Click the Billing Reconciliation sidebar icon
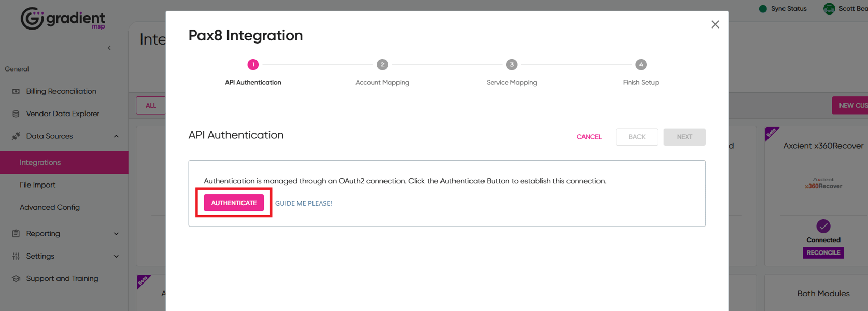Screen dimensions: 868x311 click(16, 91)
